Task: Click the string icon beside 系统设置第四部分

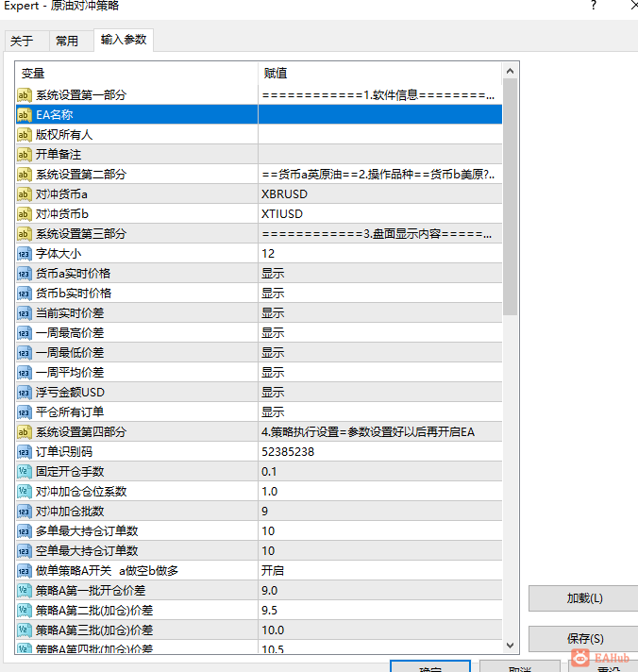Action: 25,432
